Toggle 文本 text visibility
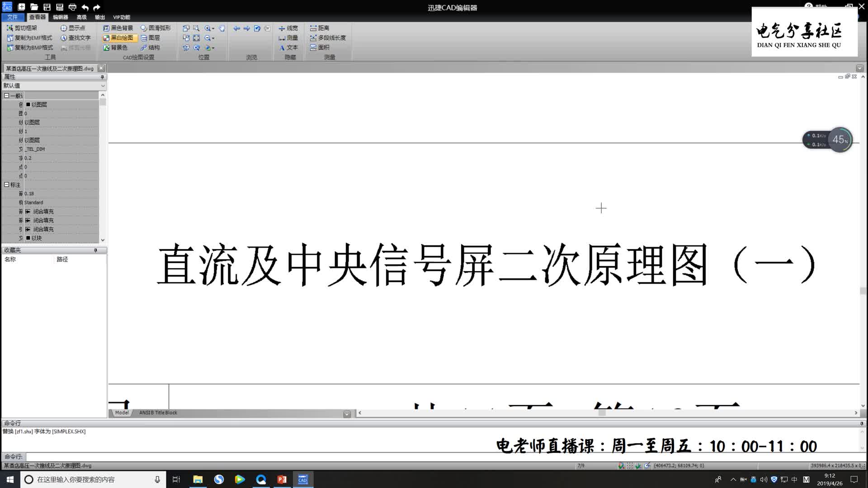This screenshot has height=488, width=868. point(288,47)
